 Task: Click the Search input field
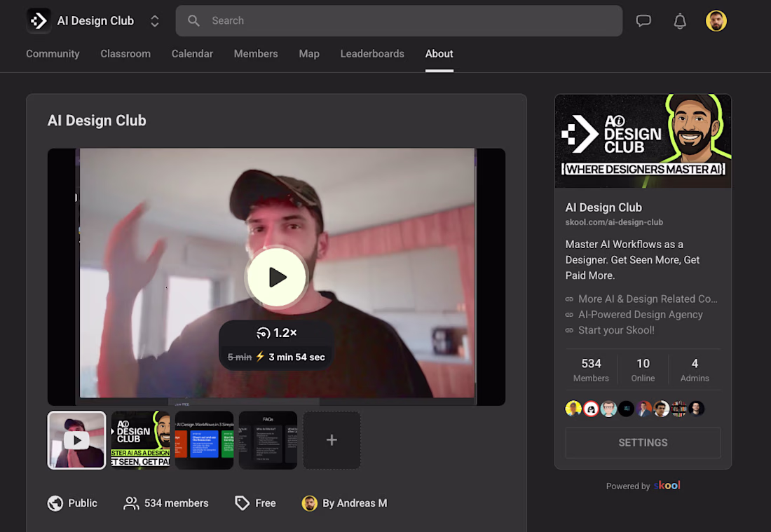point(399,20)
